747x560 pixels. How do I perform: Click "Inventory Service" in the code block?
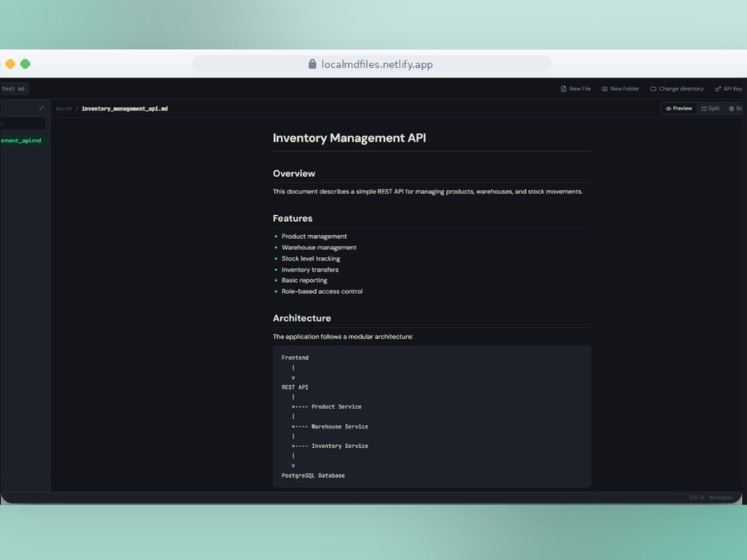[x=340, y=447]
